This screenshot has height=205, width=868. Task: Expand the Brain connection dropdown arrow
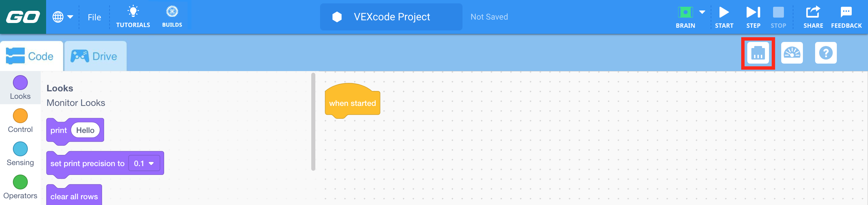coord(702,13)
